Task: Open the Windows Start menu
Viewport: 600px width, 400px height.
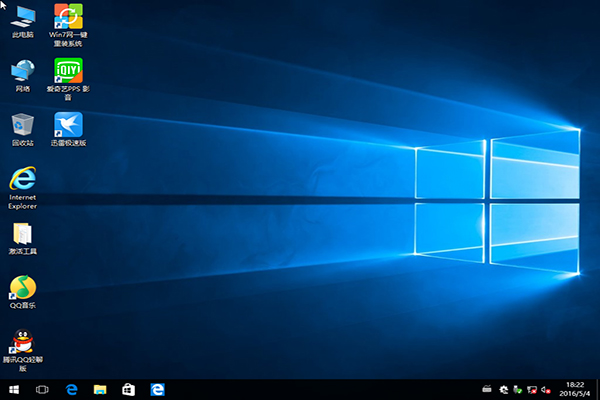Action: point(14,388)
